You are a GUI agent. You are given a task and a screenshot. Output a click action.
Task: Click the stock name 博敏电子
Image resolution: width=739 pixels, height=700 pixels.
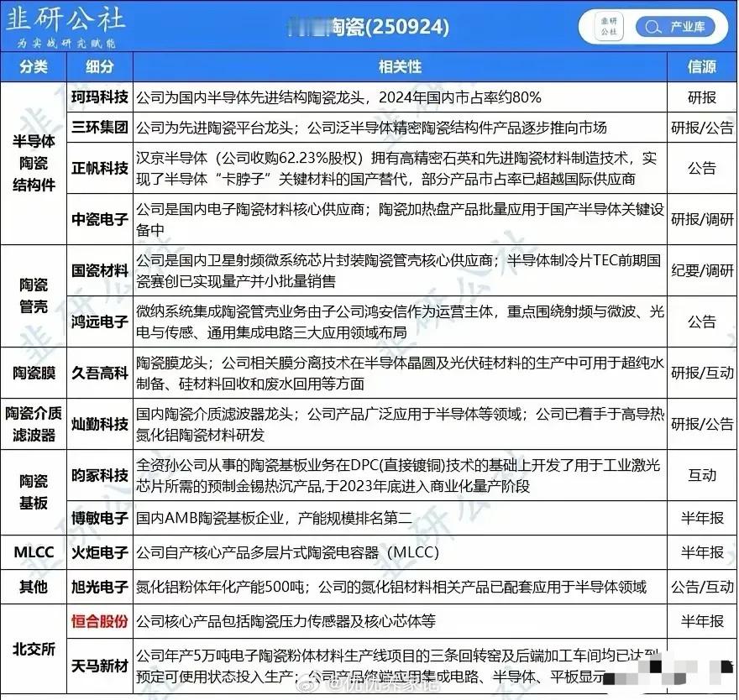pos(99,518)
